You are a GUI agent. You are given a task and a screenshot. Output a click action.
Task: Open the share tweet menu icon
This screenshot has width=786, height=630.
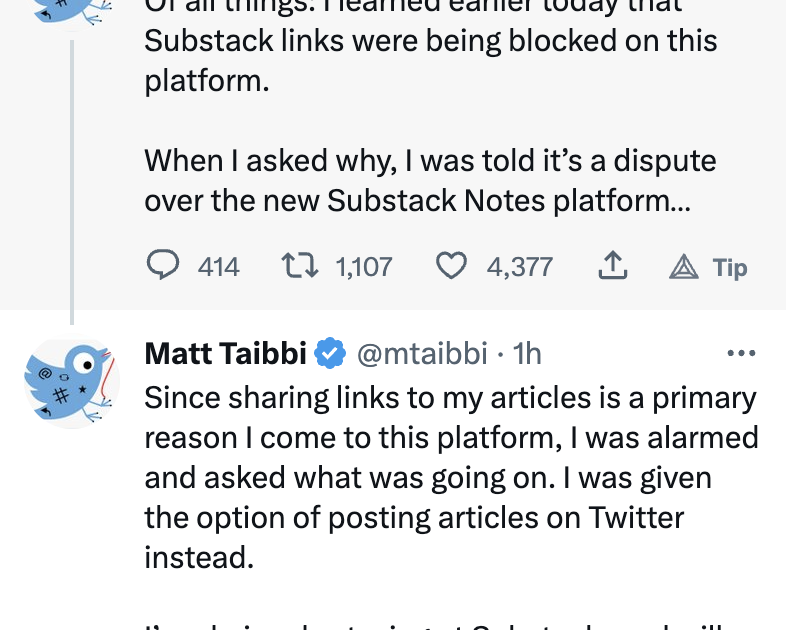click(612, 266)
